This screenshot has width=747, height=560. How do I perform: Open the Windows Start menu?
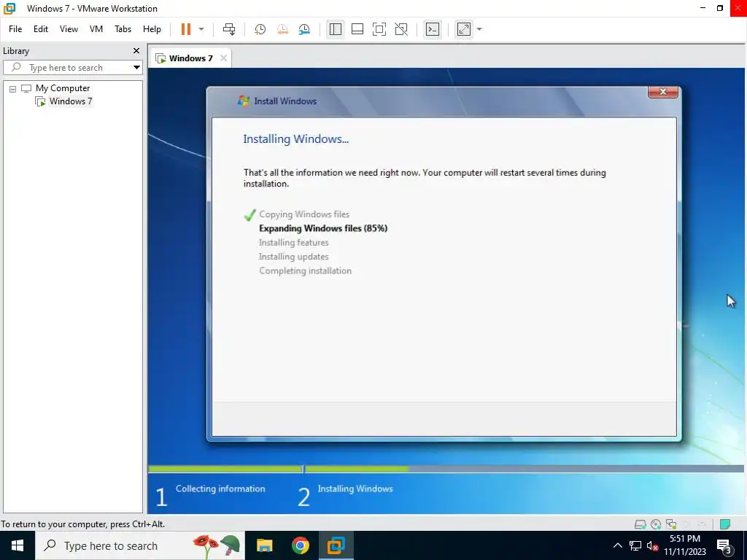[x=18, y=545]
